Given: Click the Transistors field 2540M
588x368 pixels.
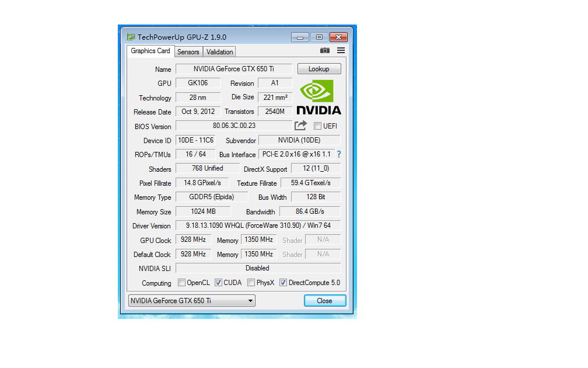Looking at the screenshot, I should 275,112.
